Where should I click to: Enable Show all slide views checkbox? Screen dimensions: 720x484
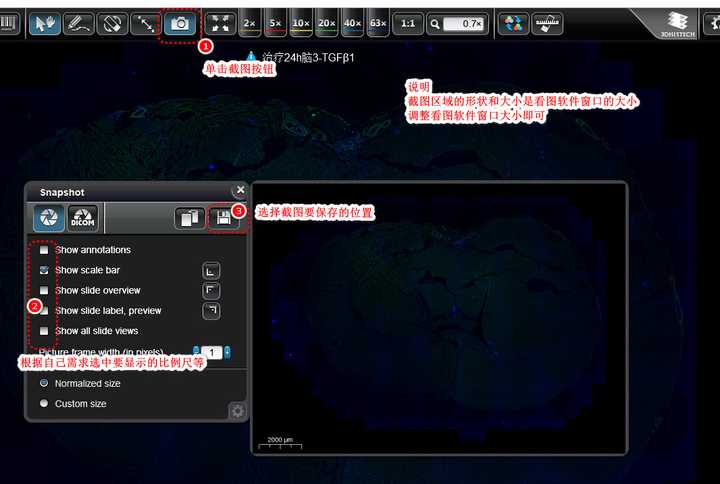pos(44,331)
